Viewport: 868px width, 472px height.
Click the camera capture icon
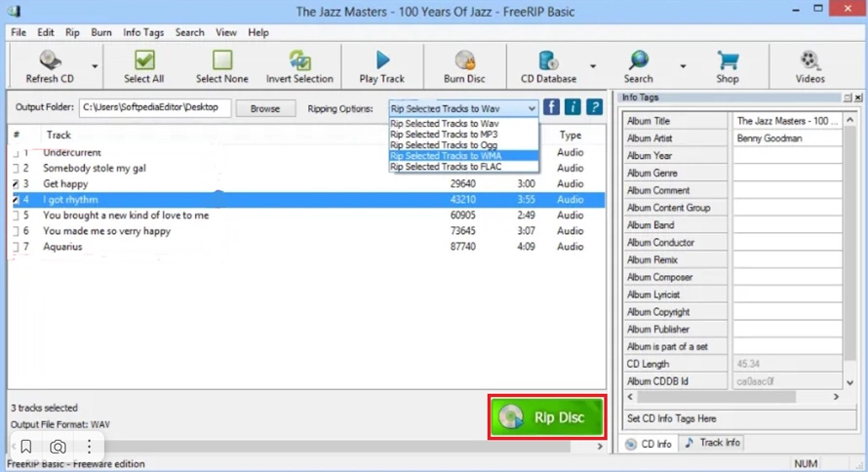58,446
